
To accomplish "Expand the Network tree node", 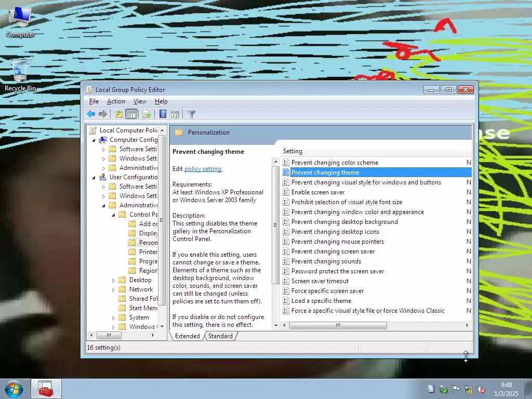I will pos(113,290).
